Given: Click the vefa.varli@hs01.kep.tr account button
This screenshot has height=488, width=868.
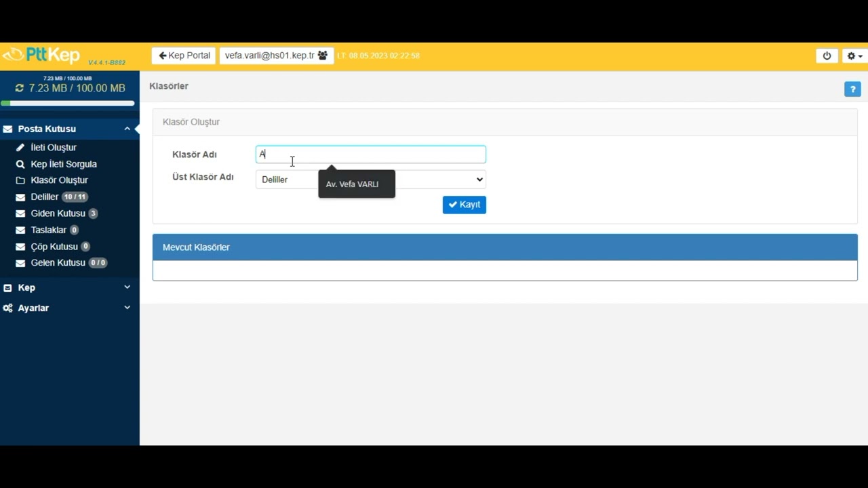Looking at the screenshot, I should (276, 56).
